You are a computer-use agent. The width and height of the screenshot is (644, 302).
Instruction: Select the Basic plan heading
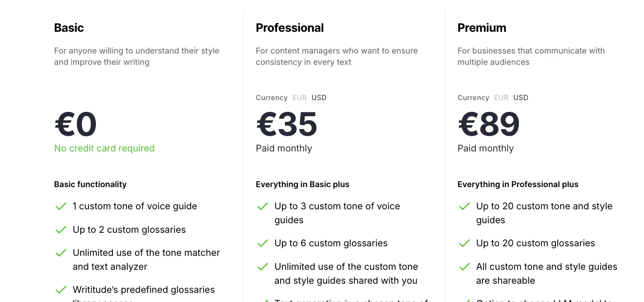click(69, 27)
